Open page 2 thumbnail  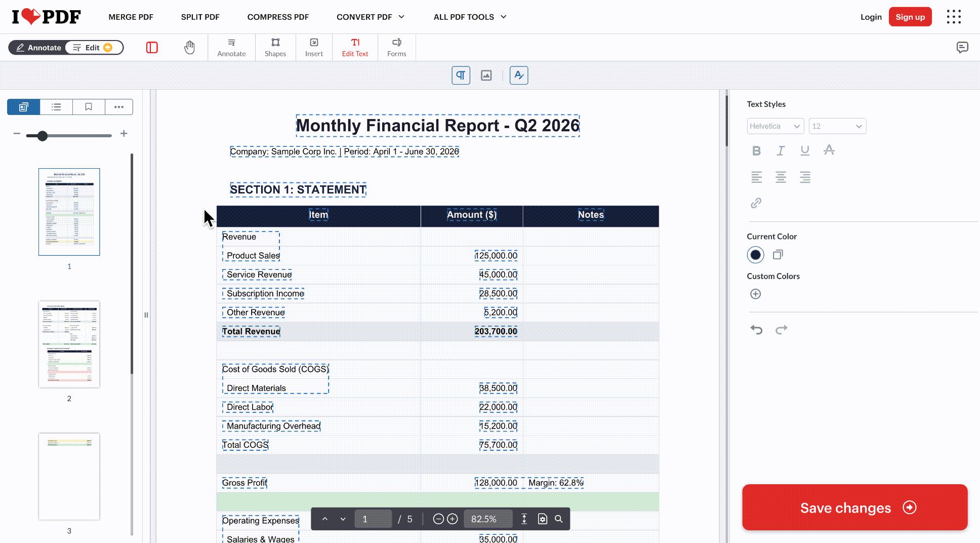(69, 344)
